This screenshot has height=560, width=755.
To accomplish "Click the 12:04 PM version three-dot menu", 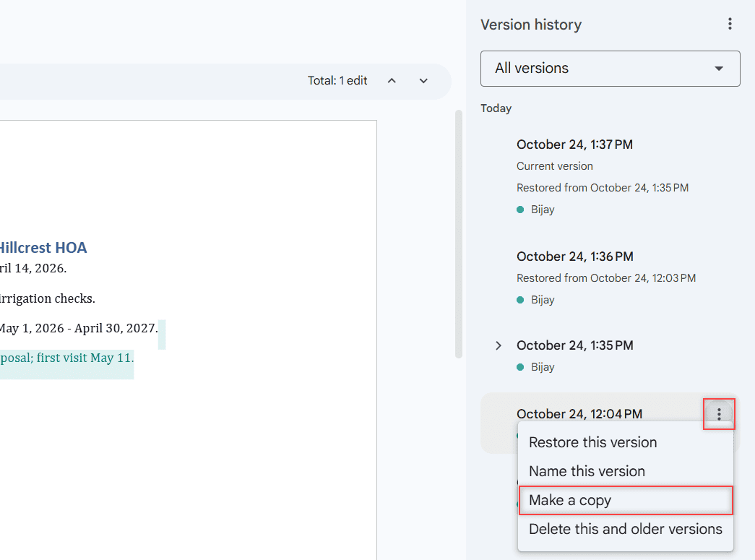I will point(719,414).
